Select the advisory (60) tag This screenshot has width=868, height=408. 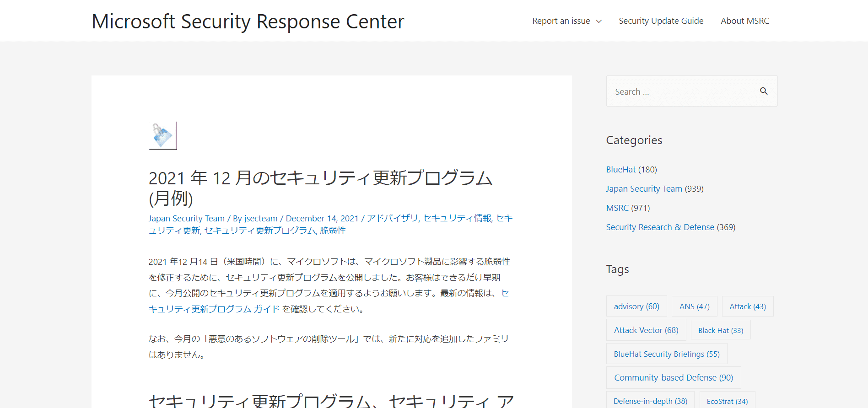pos(636,306)
